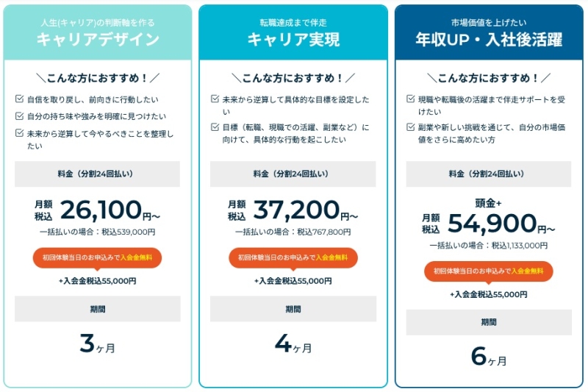588x392 pixels.
Task: Click 入会金無料 badge under 54,900円 plan
Action: 489,271
